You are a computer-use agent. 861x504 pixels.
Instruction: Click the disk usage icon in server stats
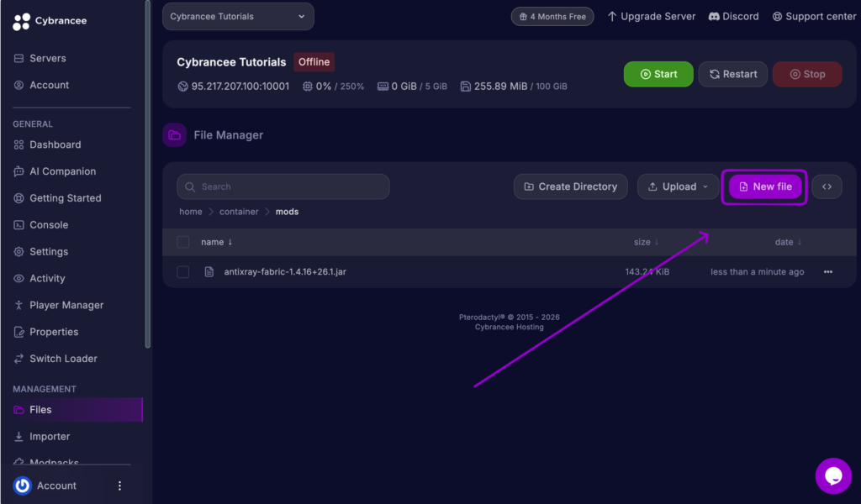point(466,87)
